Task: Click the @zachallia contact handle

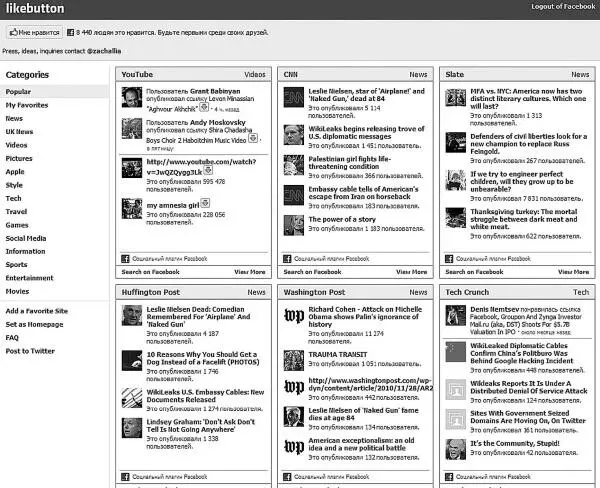Action: point(104,51)
